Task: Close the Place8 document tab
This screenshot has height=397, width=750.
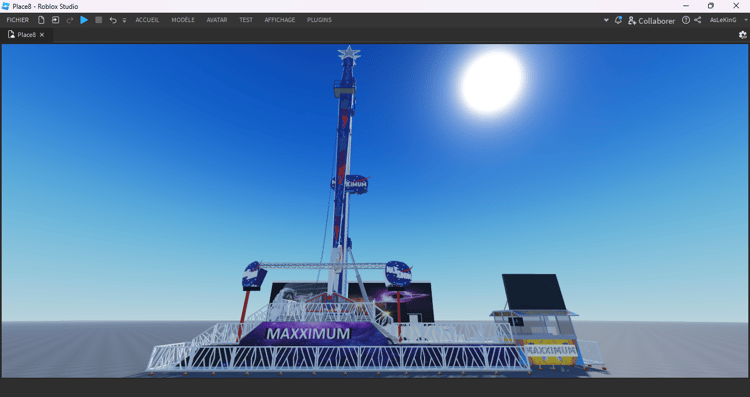Action: (42, 35)
